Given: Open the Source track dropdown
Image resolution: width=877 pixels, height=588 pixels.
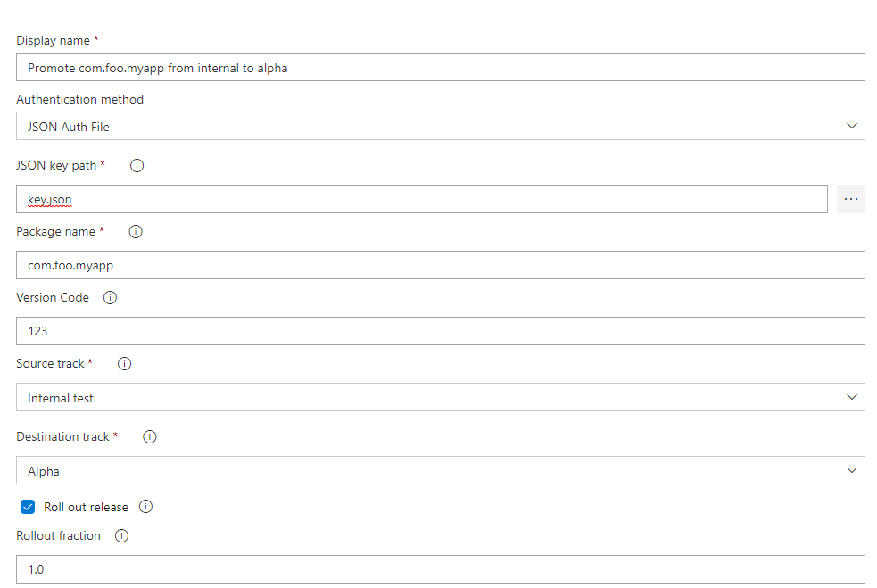Looking at the screenshot, I should 440,397.
